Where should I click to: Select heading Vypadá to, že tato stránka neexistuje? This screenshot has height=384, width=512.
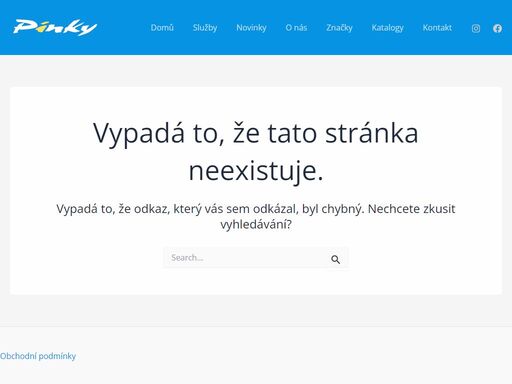tap(256, 152)
